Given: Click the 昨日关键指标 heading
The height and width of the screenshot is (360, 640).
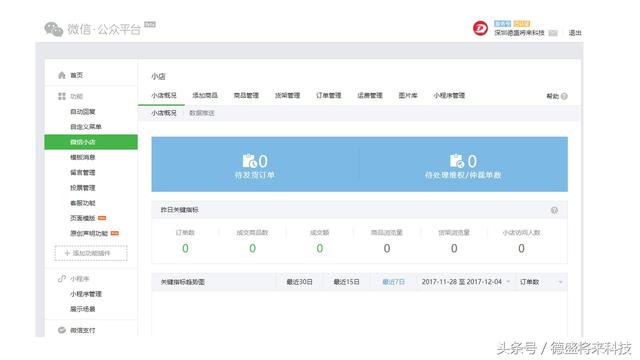Looking at the screenshot, I should [x=180, y=210].
